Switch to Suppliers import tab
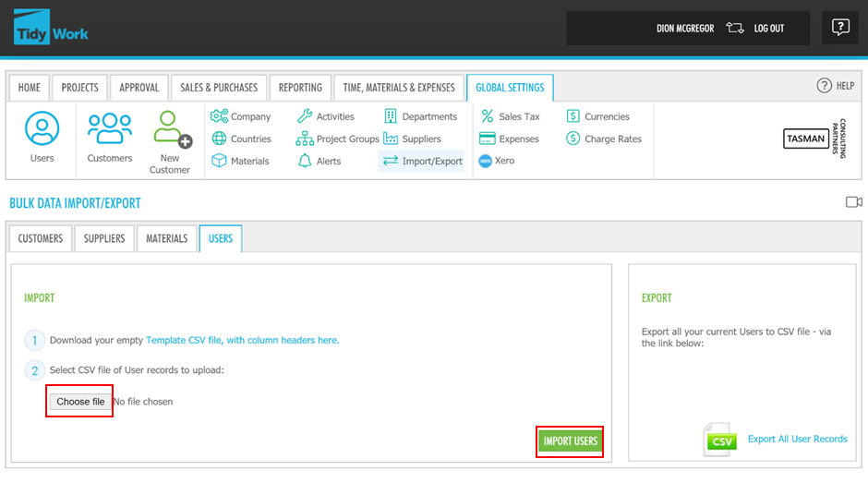 click(x=104, y=239)
